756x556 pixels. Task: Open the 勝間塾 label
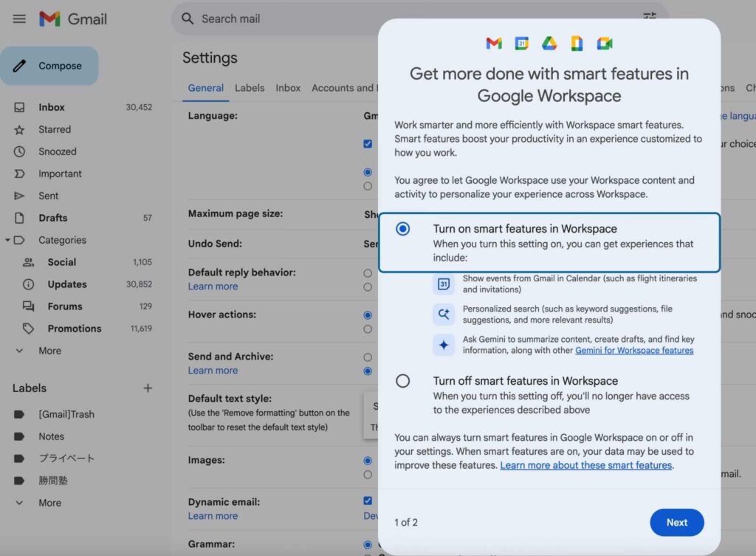coord(53,481)
